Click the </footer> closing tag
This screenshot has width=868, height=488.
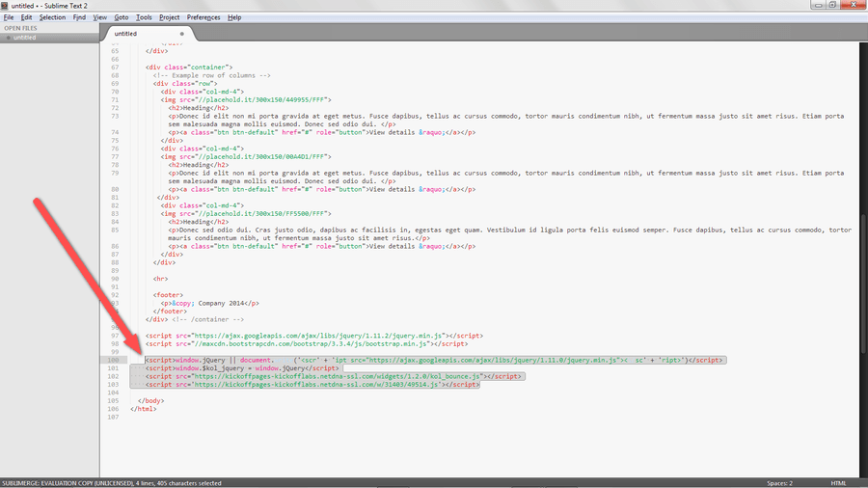pos(170,311)
